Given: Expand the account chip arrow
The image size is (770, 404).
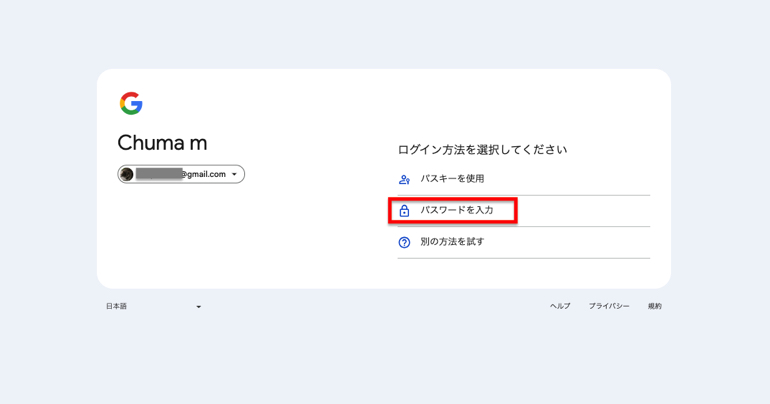Looking at the screenshot, I should tap(234, 174).
